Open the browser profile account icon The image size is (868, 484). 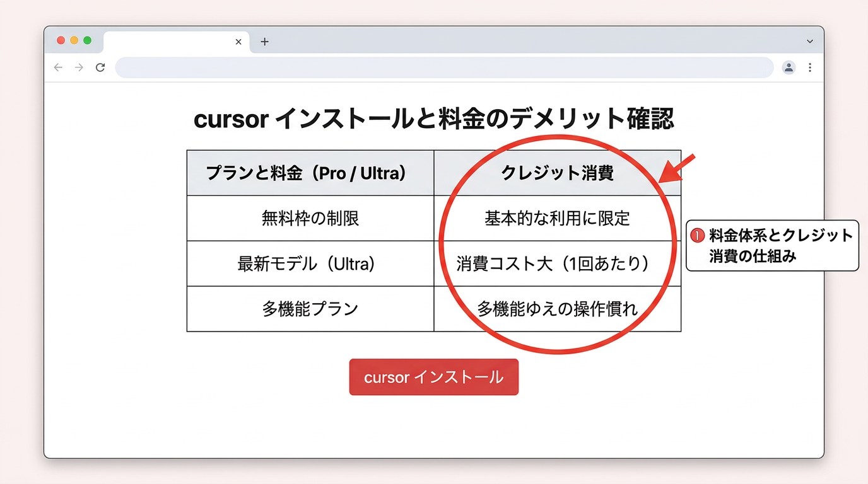[789, 67]
